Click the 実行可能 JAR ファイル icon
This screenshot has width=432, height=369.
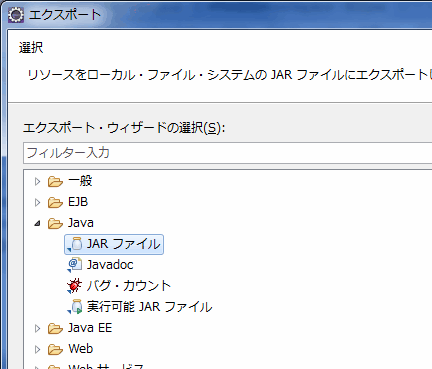tap(75, 307)
